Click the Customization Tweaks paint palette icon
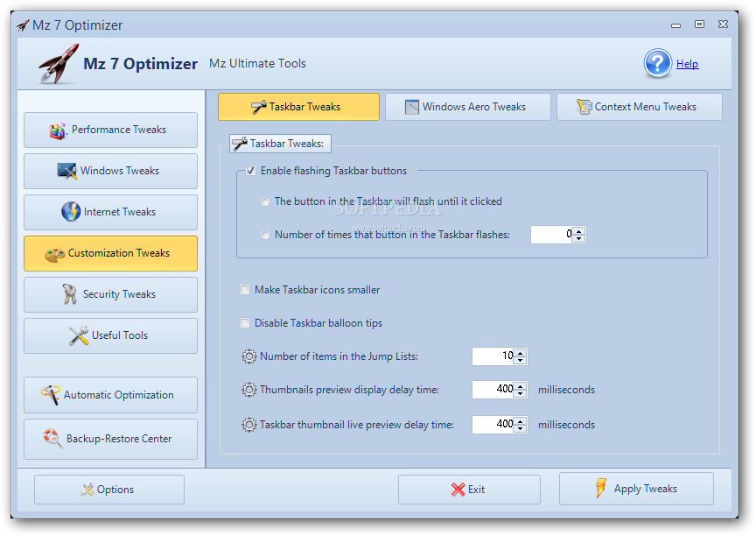Viewport: 756px width, 536px height. [54, 254]
